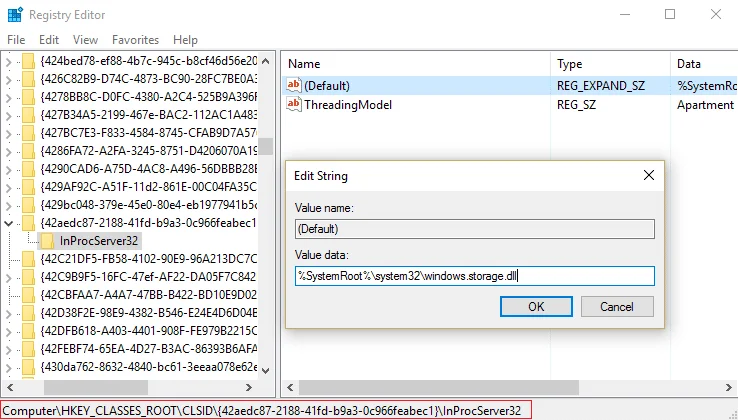The height and width of the screenshot is (420, 738).
Task: Close the Edit String dialog with X
Action: pos(649,176)
